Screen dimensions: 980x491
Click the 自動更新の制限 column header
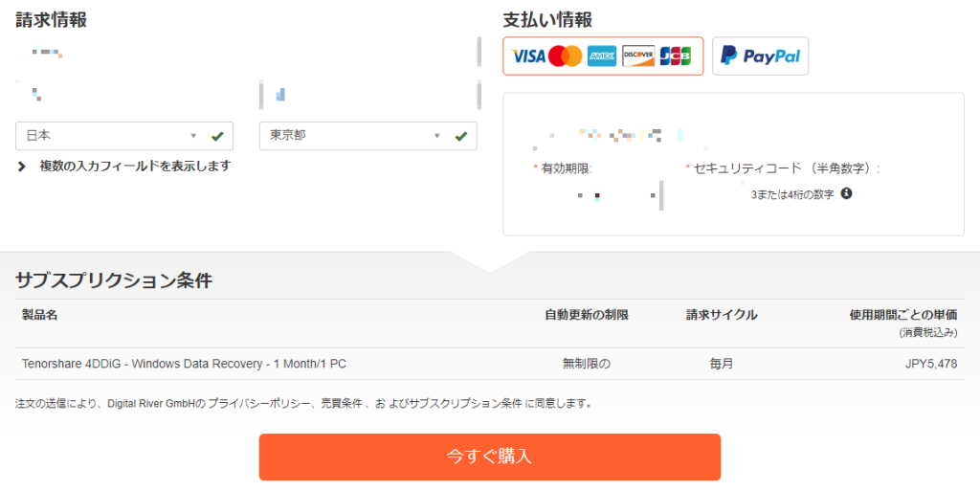[x=587, y=315]
